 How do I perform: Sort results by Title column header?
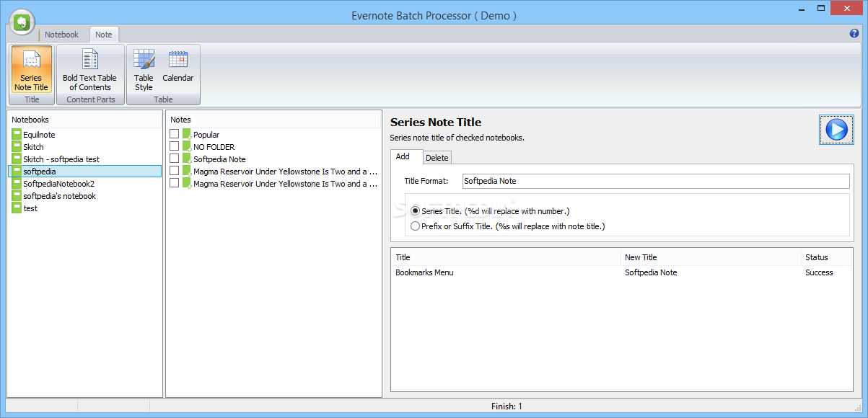tap(506, 257)
